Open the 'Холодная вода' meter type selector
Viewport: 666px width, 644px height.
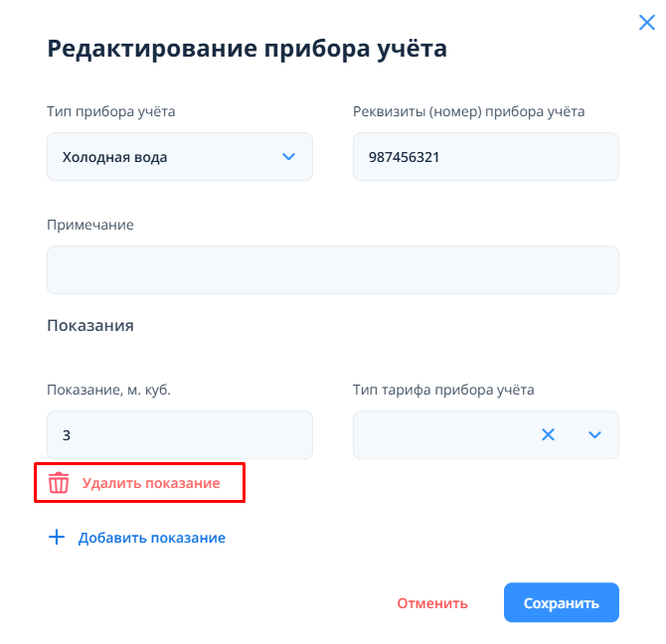pyautogui.click(x=159, y=157)
